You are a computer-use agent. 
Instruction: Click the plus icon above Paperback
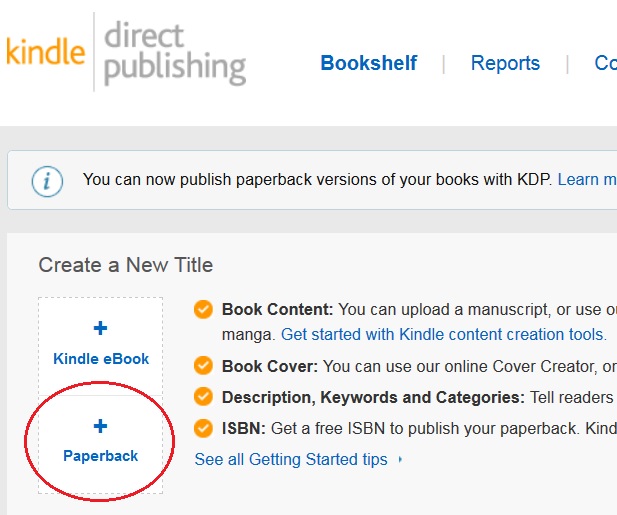click(100, 427)
